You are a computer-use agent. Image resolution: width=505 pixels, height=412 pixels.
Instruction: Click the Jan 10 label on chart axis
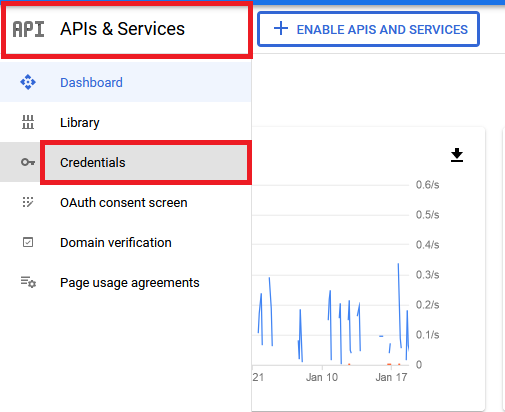[x=322, y=377]
